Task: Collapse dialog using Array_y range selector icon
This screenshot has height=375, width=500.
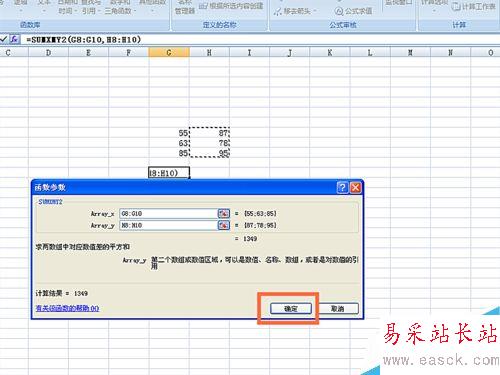Action: click(224, 225)
